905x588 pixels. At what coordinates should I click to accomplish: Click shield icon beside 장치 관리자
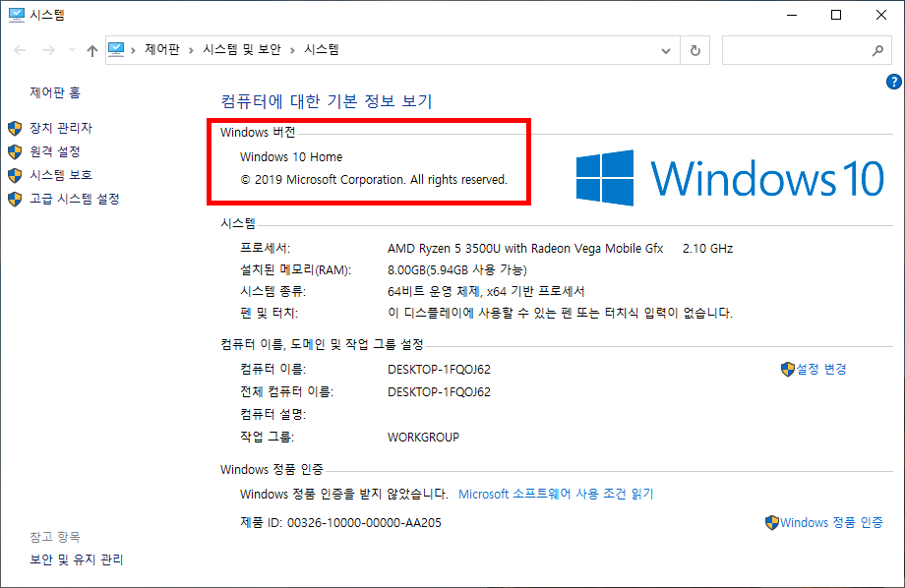[x=15, y=128]
